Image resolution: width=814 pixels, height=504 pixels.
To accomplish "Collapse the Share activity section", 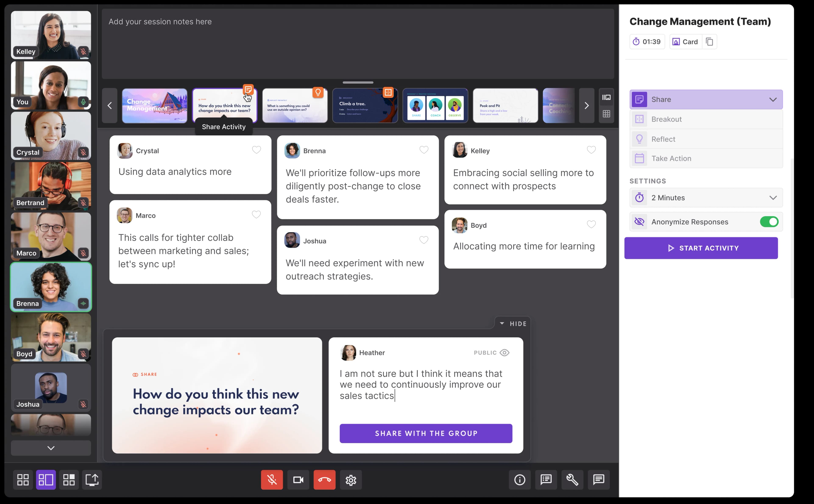I will click(773, 99).
